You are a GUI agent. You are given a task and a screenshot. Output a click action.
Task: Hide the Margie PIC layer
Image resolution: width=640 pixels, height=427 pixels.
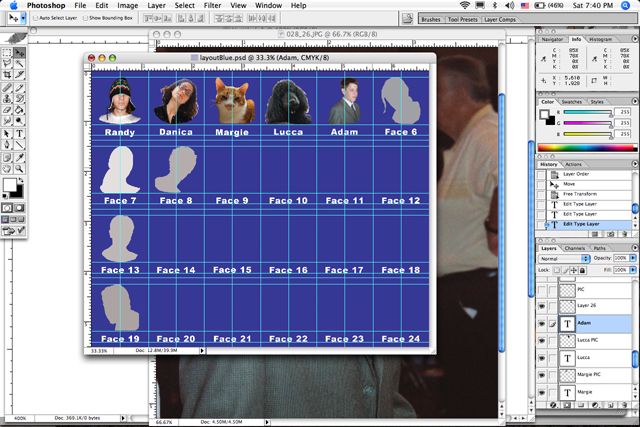point(542,375)
